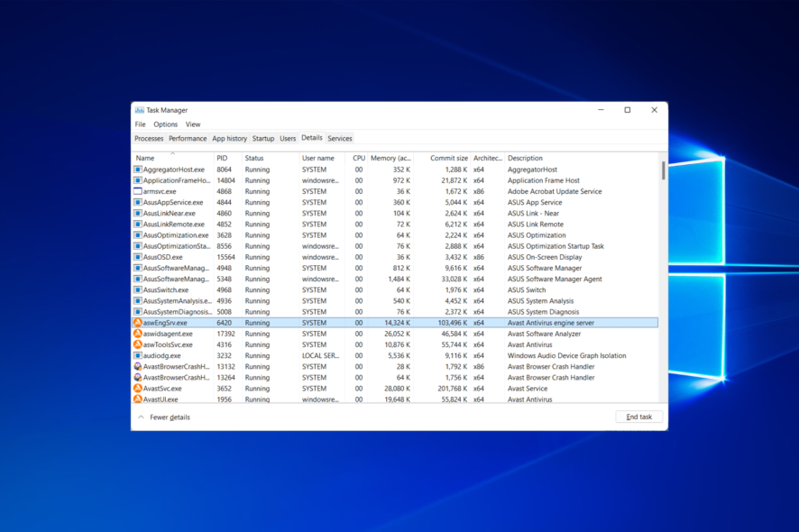Click the icon beside ApplicationFrameHost.exe
799x532 pixels.
tap(137, 180)
